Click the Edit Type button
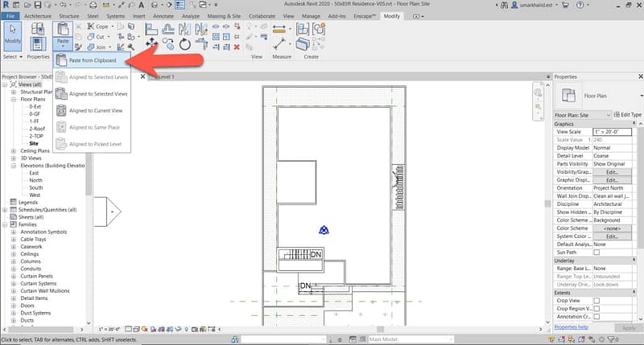Viewport: 644px width, 345px height. pyautogui.click(x=626, y=115)
